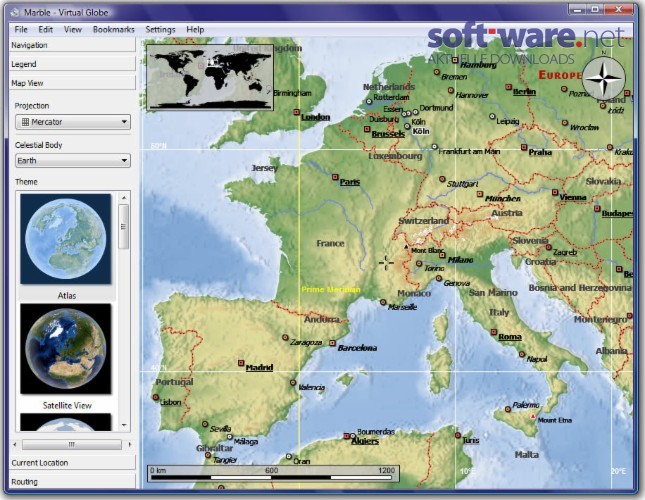Screen dimensions: 645x500
Task: Switch to the Navigation panel tab
Action: (72, 45)
